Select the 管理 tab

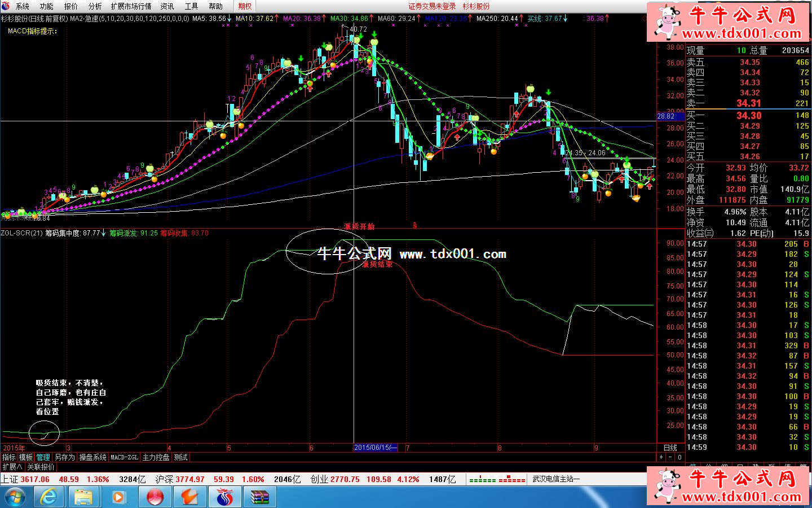(x=43, y=457)
